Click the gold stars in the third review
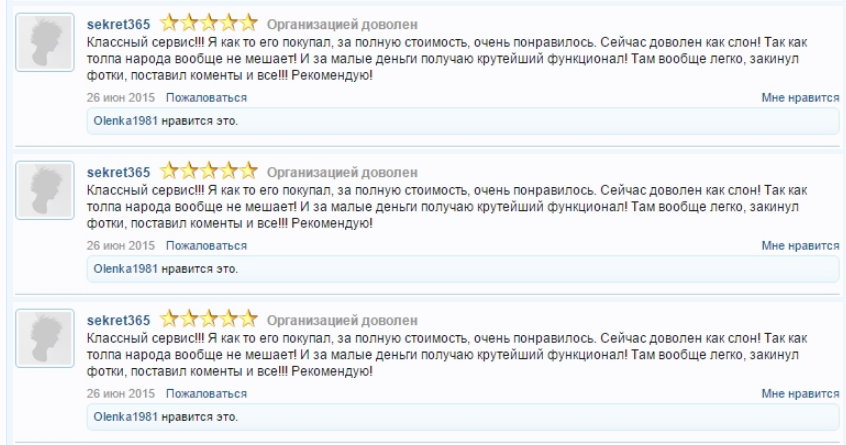846x445 pixels. click(x=209, y=320)
